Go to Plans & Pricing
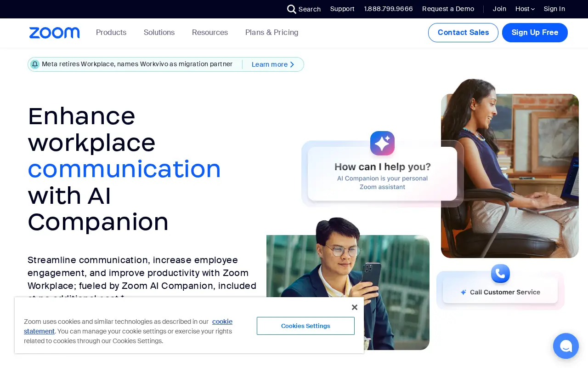This screenshot has width=588, height=368. click(272, 33)
